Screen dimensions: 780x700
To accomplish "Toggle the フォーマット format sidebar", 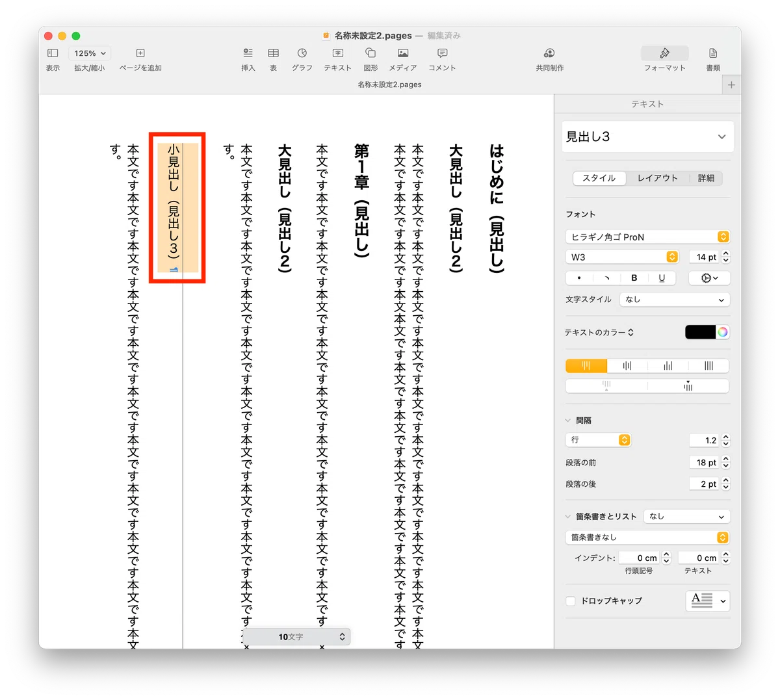I will click(664, 53).
